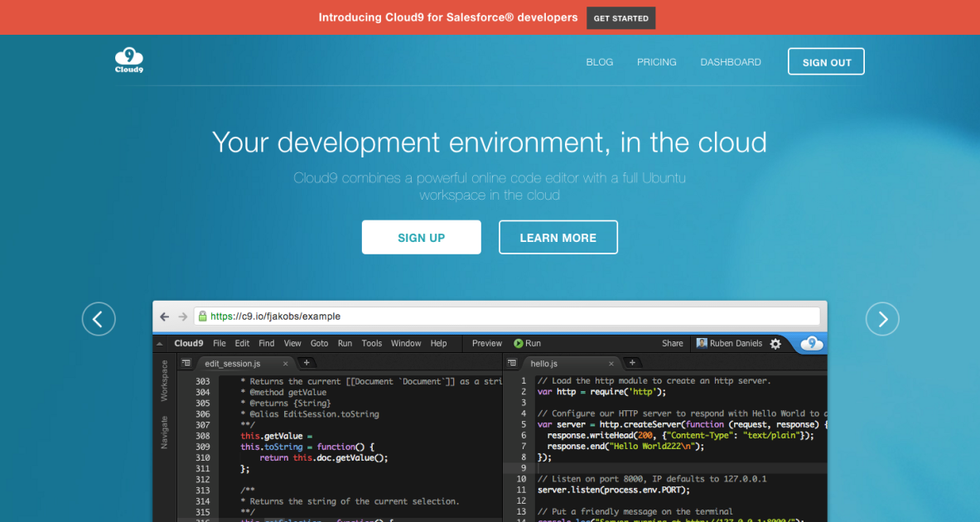This screenshot has height=522, width=980.
Task: Open settings gear icon in IDE
Action: tap(775, 344)
